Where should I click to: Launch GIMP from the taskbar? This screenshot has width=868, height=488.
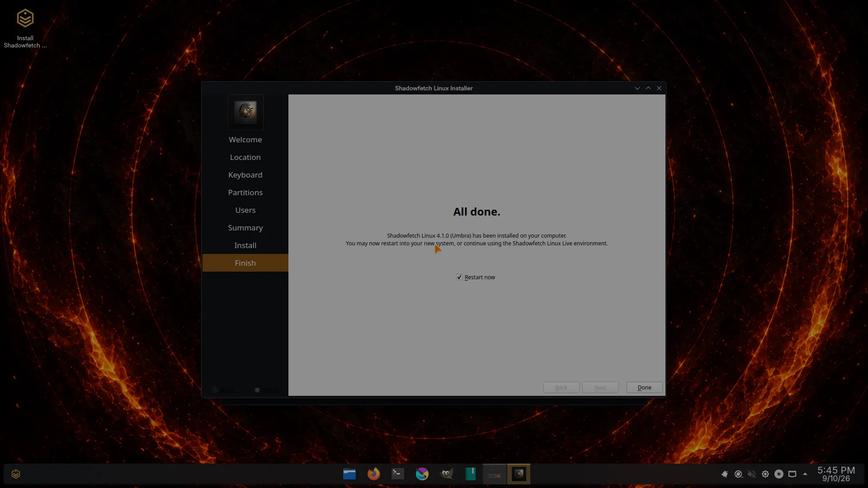[446, 474]
